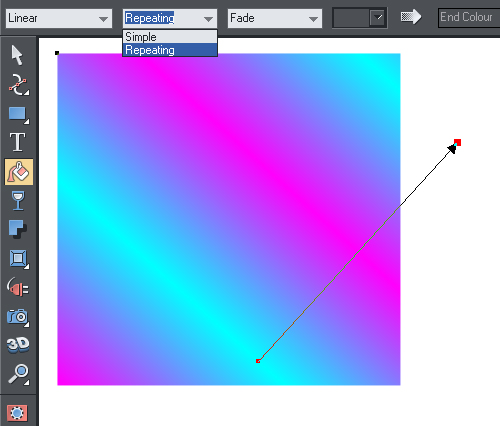Activate the 3D extrude tool

pos(18,344)
